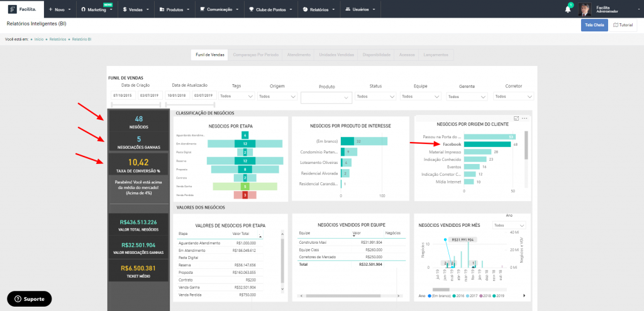Open the Vendas dollar menu
This screenshot has width=644, height=311.
[x=136, y=9]
